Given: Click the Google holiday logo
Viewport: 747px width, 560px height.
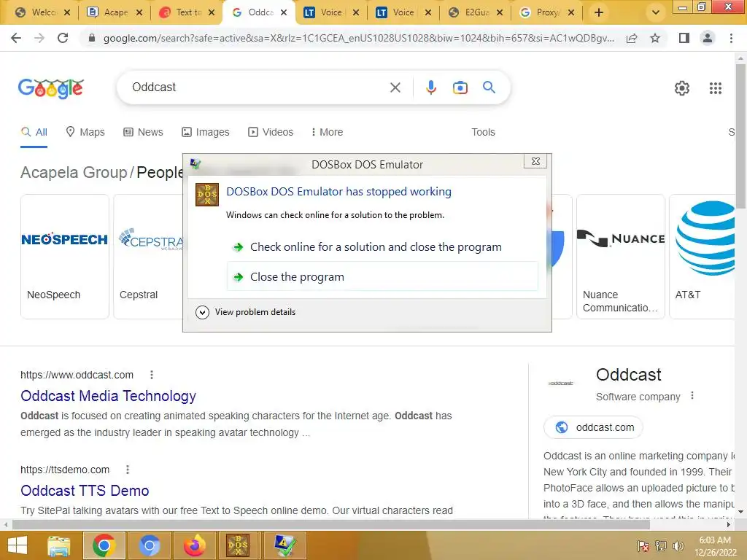Looking at the screenshot, I should pos(51,88).
